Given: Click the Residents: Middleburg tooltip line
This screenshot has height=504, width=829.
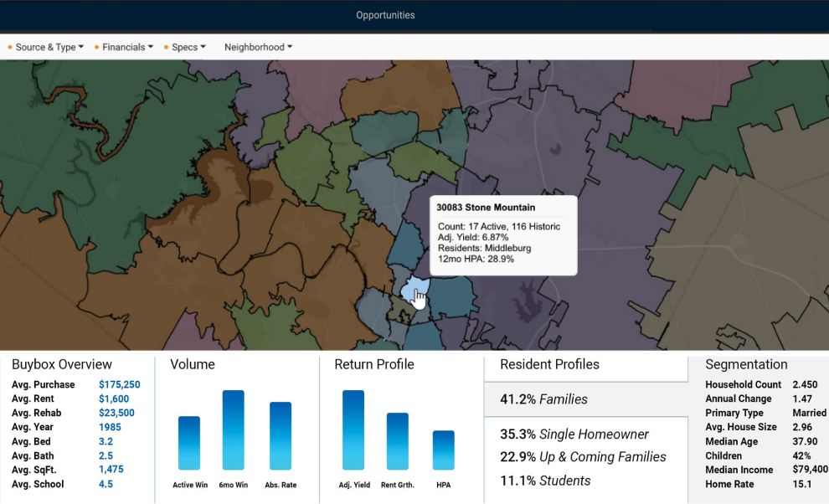Looking at the screenshot, I should 484,248.
